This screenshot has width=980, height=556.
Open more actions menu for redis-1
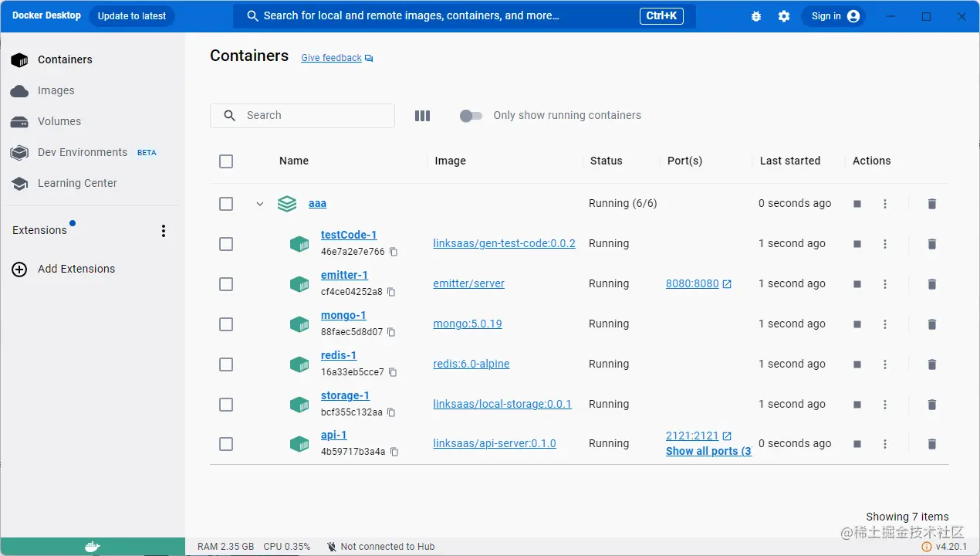[885, 364]
